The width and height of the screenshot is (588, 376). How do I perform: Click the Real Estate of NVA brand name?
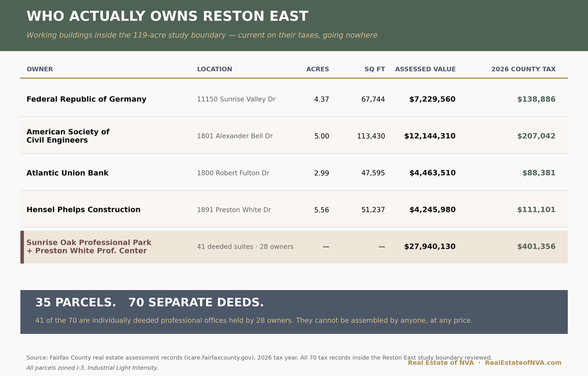click(x=441, y=363)
